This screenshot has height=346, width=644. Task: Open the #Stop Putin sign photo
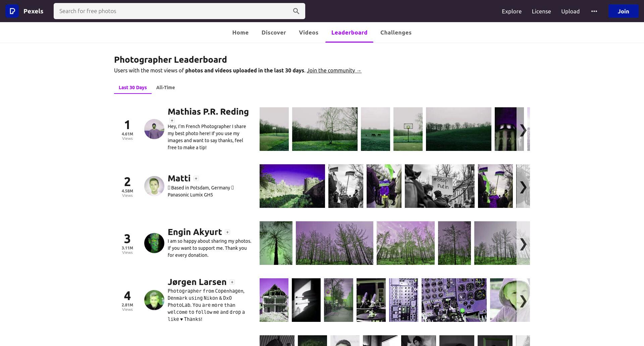(440, 186)
